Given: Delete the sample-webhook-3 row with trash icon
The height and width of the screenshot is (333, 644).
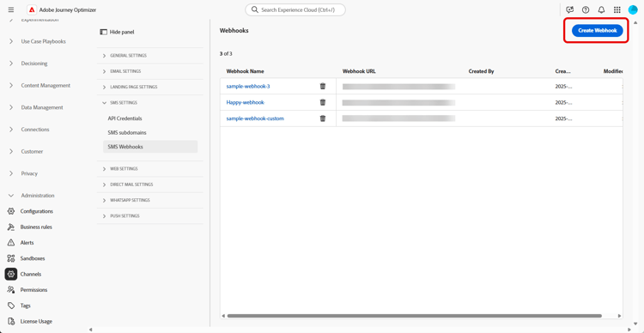Looking at the screenshot, I should (x=323, y=86).
